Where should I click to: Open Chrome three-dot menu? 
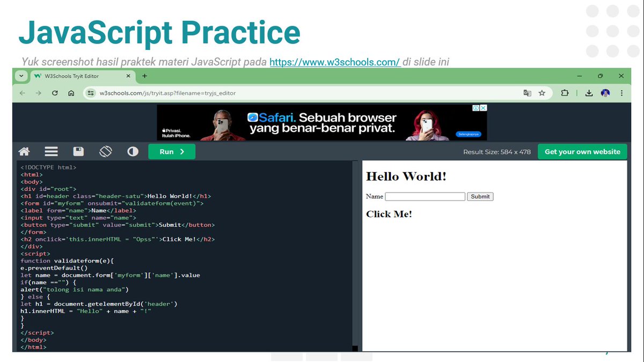point(621,93)
